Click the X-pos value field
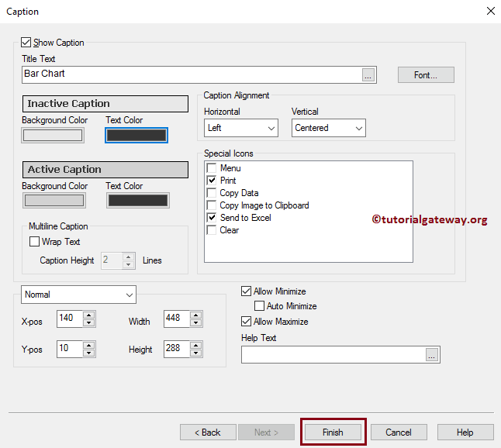This screenshot has width=501, height=448. point(70,319)
